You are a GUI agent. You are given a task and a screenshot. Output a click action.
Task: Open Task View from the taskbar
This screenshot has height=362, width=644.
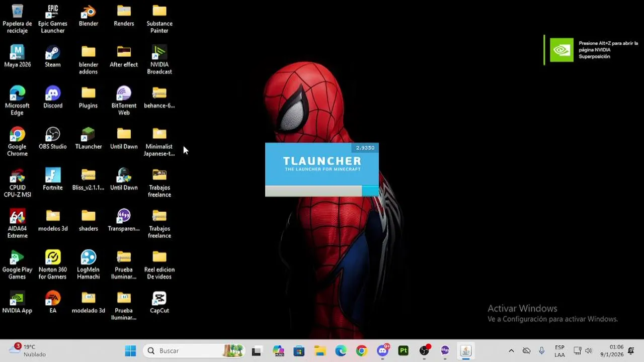pyautogui.click(x=257, y=351)
